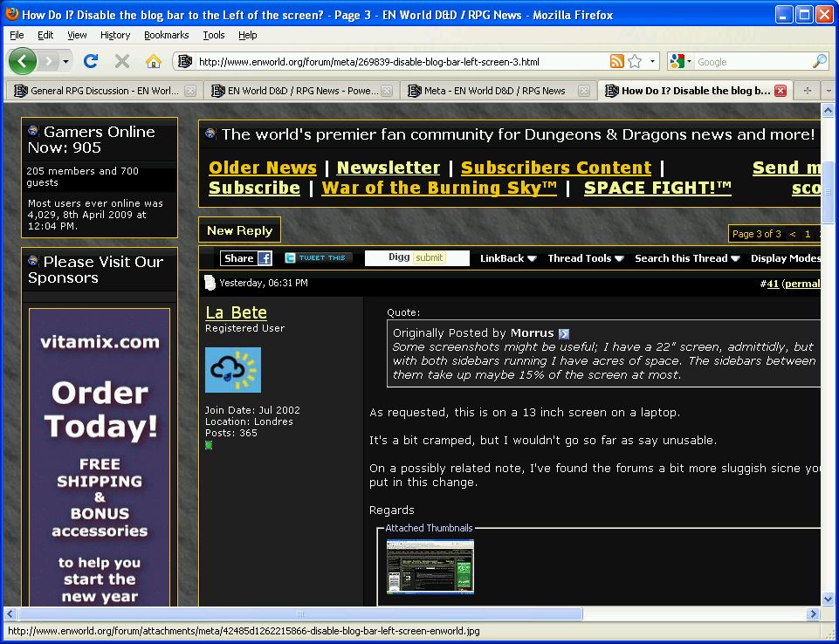The height and width of the screenshot is (644, 839).
Task: Click the RSS feed icon in address bar
Action: tap(616, 61)
